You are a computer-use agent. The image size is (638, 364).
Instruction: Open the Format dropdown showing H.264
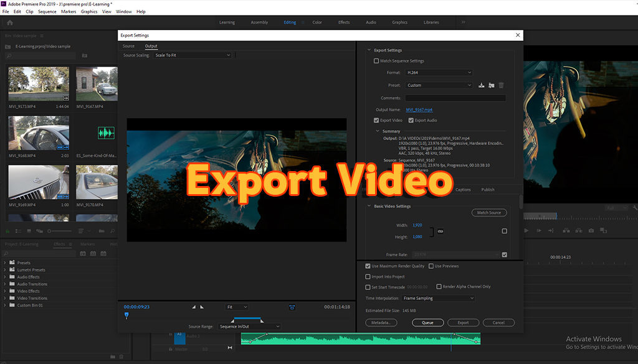pyautogui.click(x=439, y=72)
